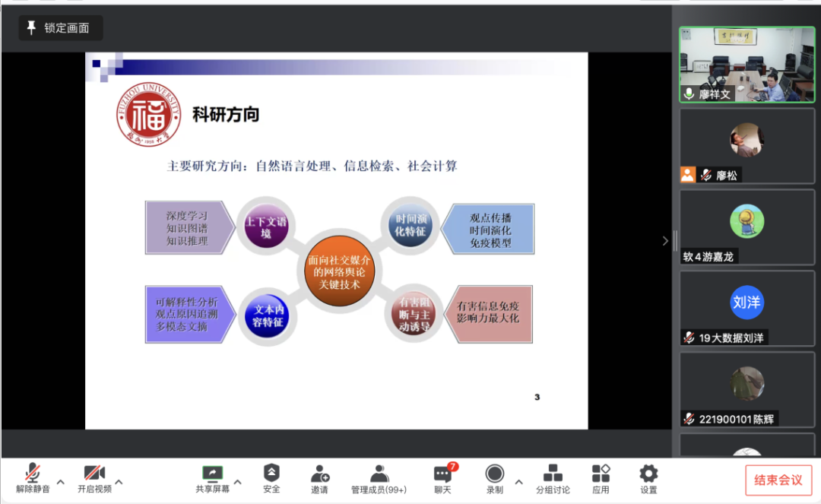Expand share options arrow beside 共享屏幕

[237, 482]
